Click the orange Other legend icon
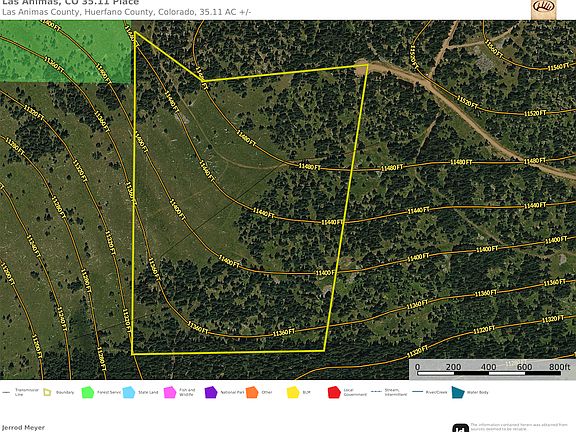The width and height of the screenshot is (576, 432). click(252, 392)
